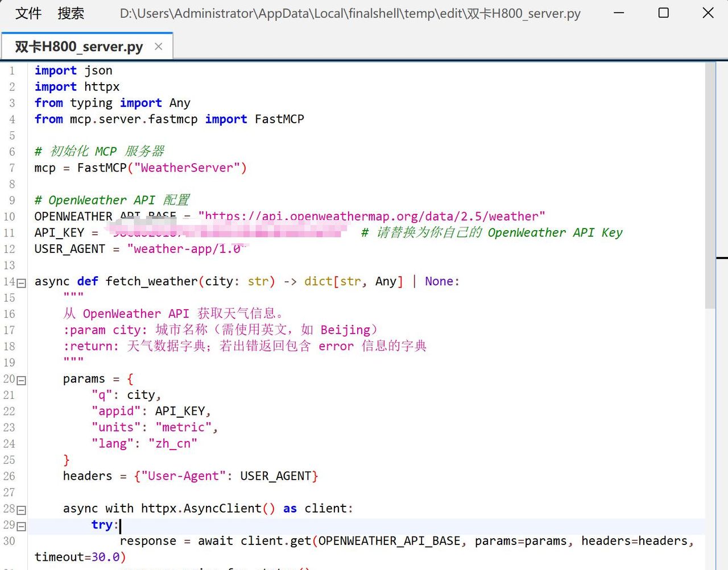Fold the try block at line 29
The height and width of the screenshot is (570, 728).
click(22, 526)
